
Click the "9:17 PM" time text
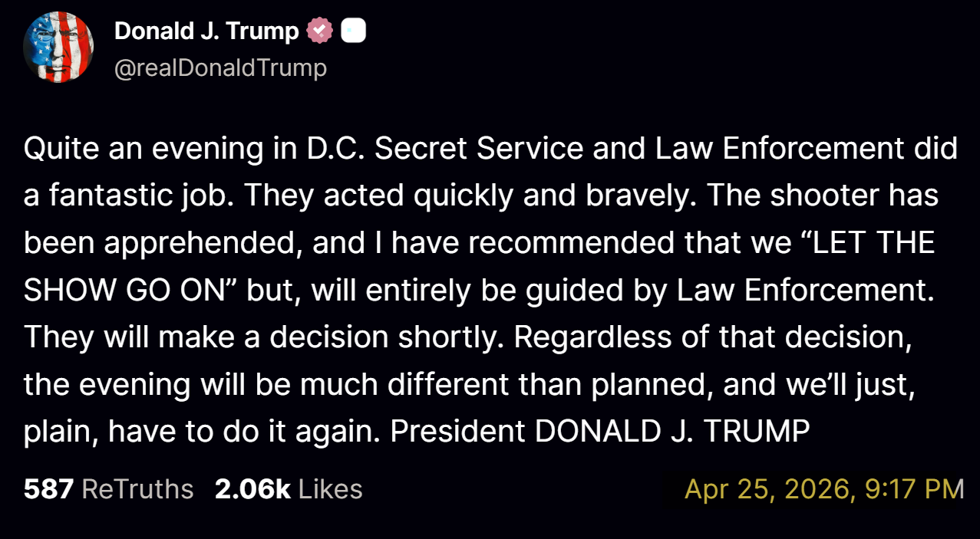pos(914,488)
